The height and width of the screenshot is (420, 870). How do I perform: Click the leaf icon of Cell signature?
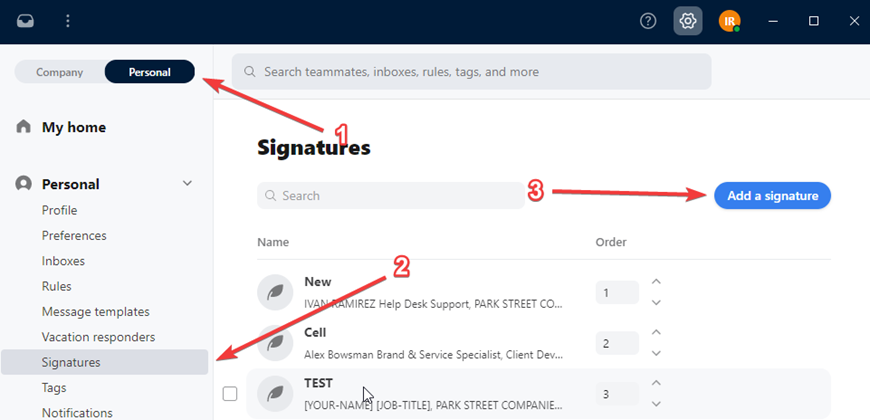tap(275, 343)
